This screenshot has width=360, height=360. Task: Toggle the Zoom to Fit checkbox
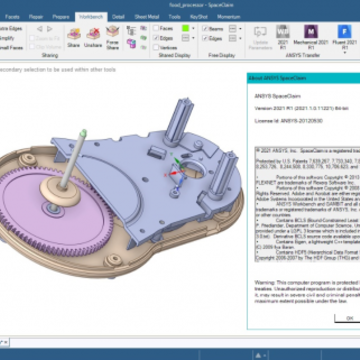tap(32, 38)
